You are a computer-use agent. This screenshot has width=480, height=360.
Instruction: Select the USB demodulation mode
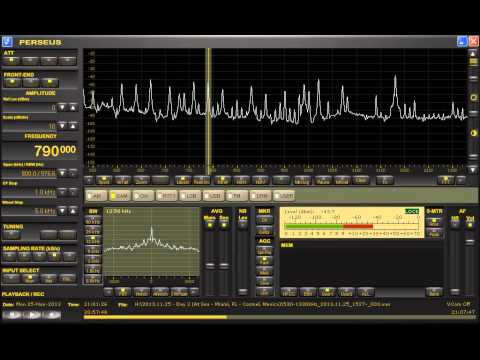coord(213,196)
